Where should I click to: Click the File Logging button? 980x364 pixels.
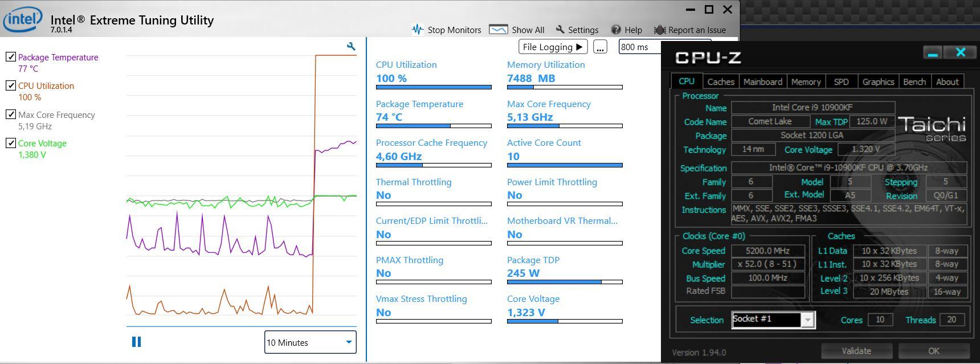point(553,47)
